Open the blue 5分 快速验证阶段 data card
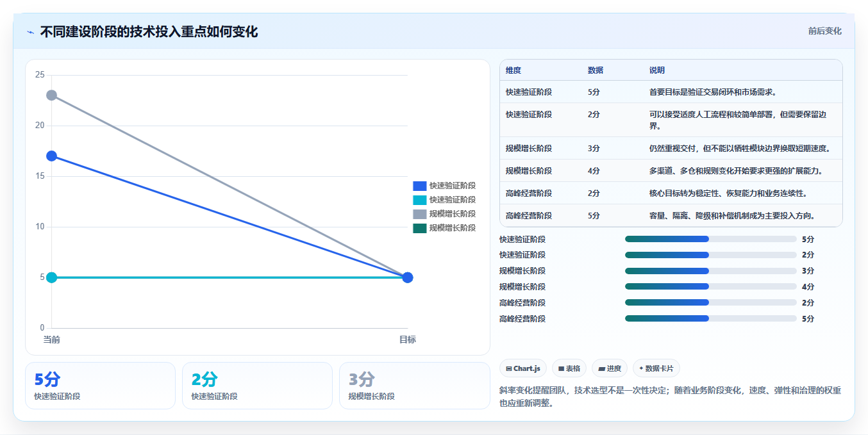Image resolution: width=868 pixels, height=435 pixels. 100,386
